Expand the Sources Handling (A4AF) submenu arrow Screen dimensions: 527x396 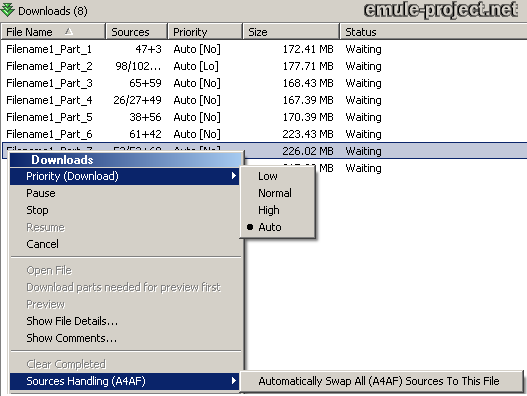(x=234, y=381)
